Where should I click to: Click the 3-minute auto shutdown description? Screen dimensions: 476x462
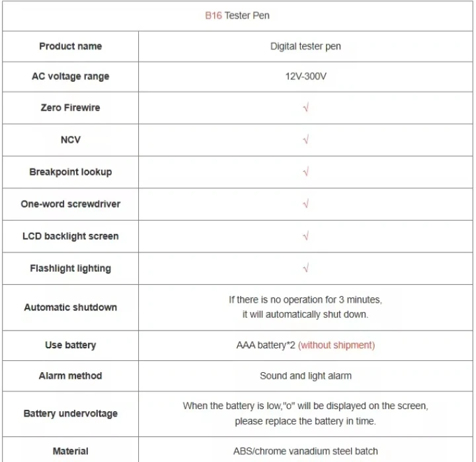pyautogui.click(x=305, y=307)
